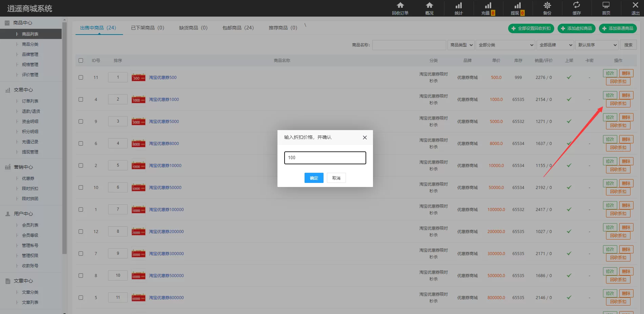Switch to the 已下架商品 tab
The width and height of the screenshot is (644, 314).
tap(147, 28)
